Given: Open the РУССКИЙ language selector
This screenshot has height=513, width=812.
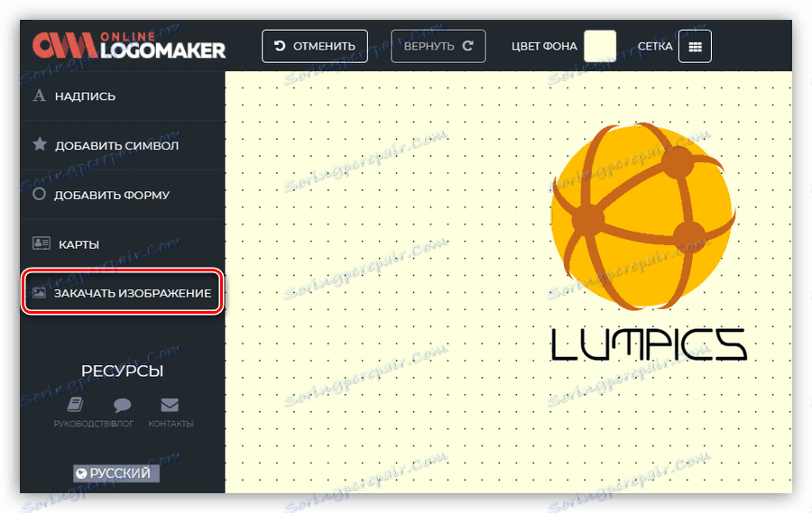Looking at the screenshot, I should 116,472.
